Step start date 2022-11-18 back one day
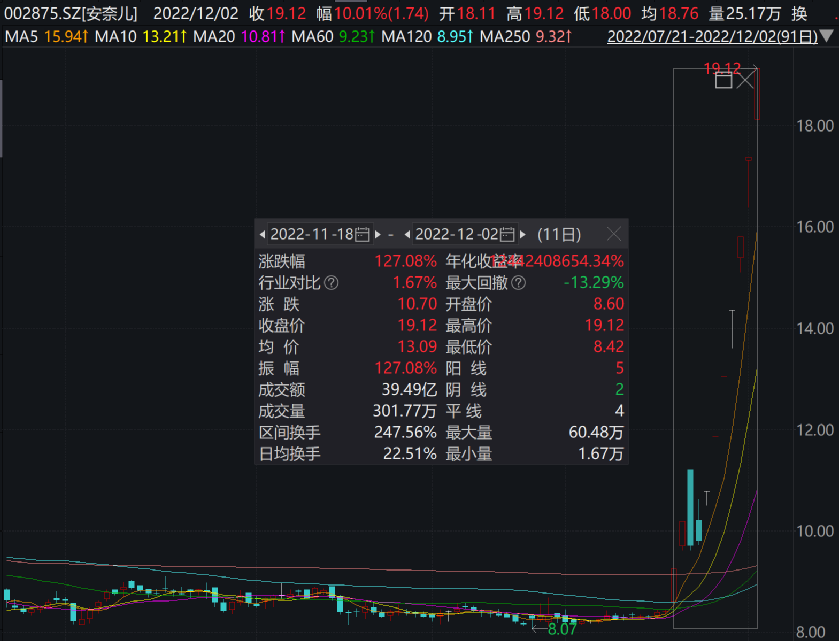Image resolution: width=839 pixels, height=641 pixels. pos(262,234)
